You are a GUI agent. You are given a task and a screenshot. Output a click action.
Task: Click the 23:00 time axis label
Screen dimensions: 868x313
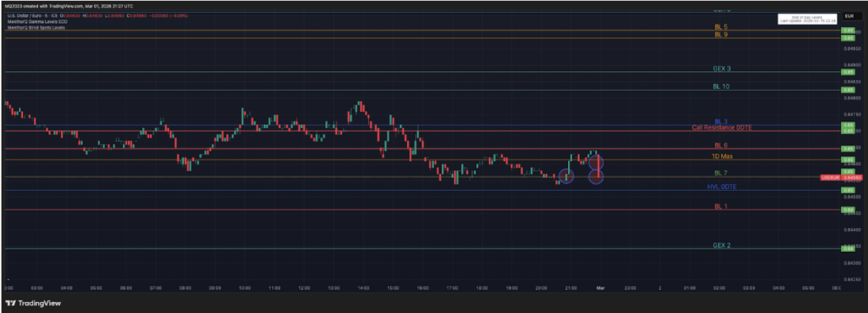[x=630, y=288]
